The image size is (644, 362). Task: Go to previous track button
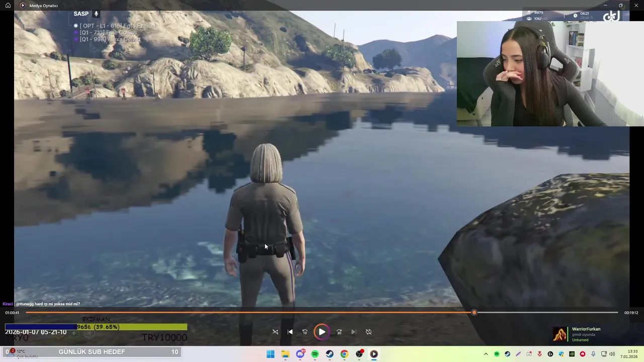290,332
